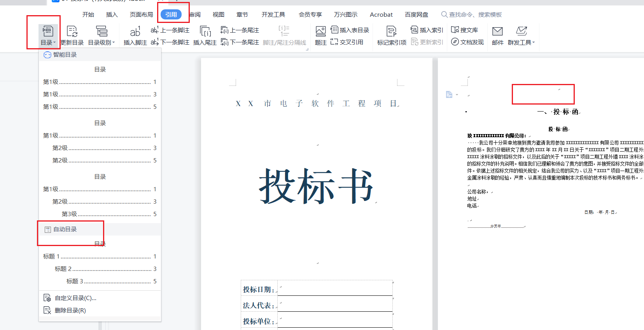Screen dimensions: 644x330
Task: Click the 分页符 page break marker
Action: (496, 226)
